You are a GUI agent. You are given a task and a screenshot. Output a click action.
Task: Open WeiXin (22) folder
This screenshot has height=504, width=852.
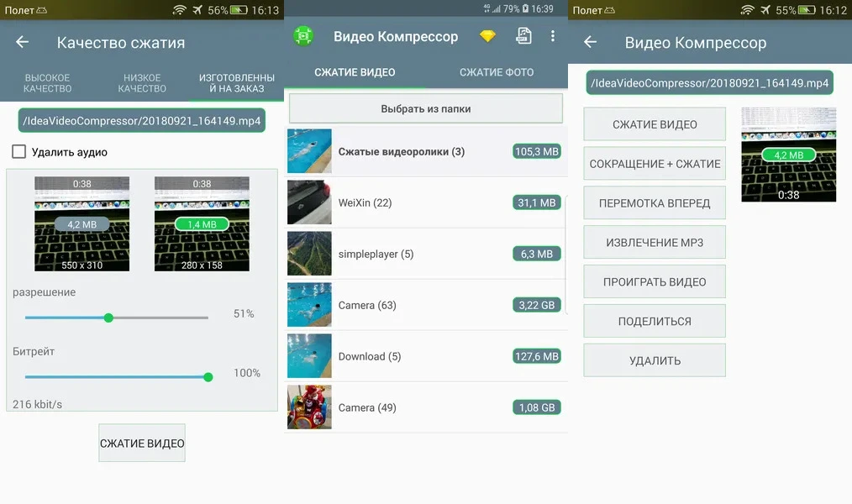(425, 202)
